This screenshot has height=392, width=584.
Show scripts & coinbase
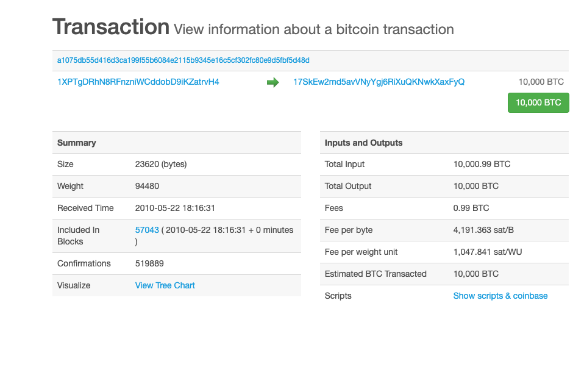500,296
